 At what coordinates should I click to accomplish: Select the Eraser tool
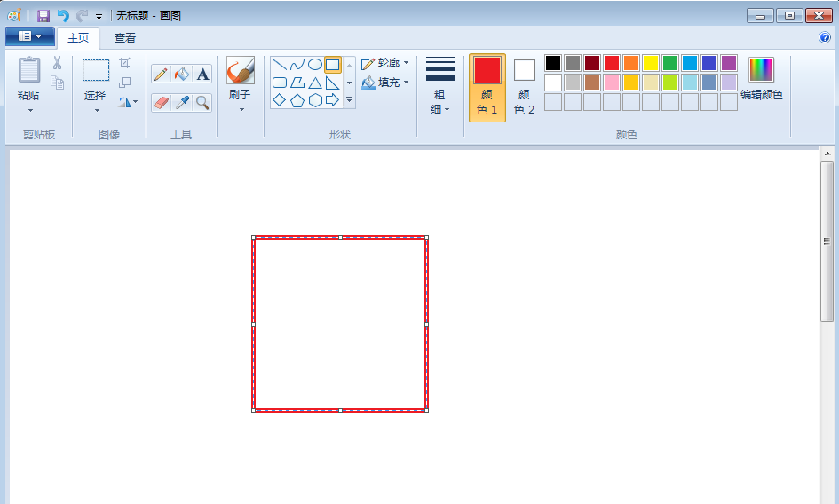(x=161, y=102)
